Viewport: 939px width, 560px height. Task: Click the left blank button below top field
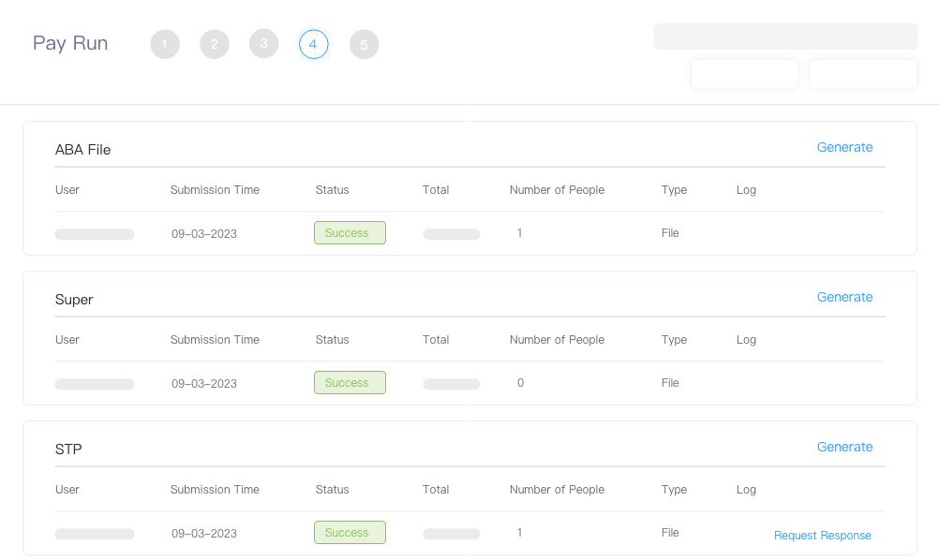(x=745, y=74)
